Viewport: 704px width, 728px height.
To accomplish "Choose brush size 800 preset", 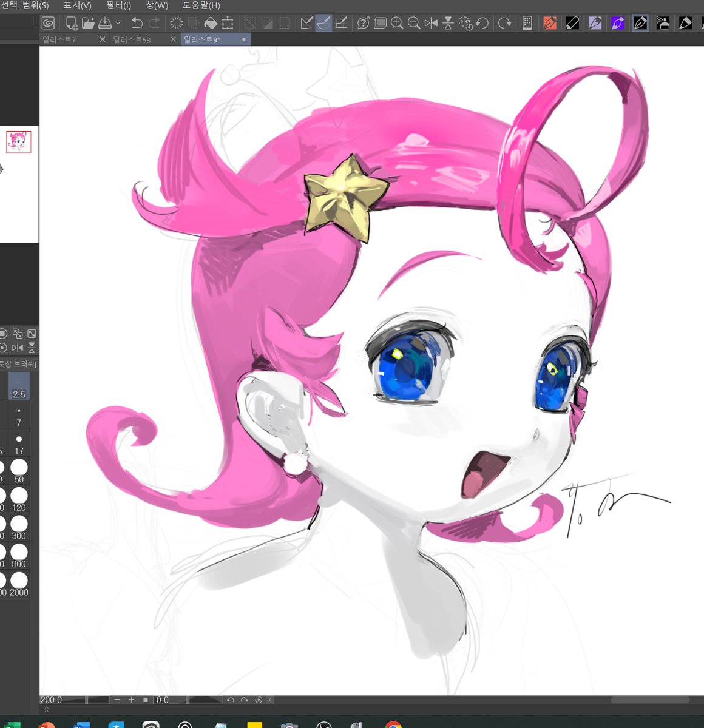I will [19, 556].
